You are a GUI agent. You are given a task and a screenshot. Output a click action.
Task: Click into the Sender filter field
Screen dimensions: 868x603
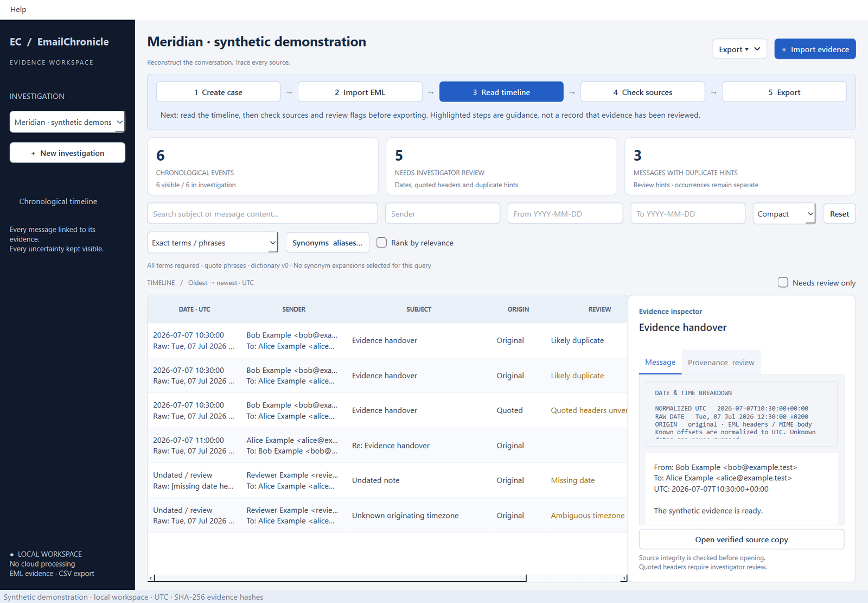tap(443, 214)
